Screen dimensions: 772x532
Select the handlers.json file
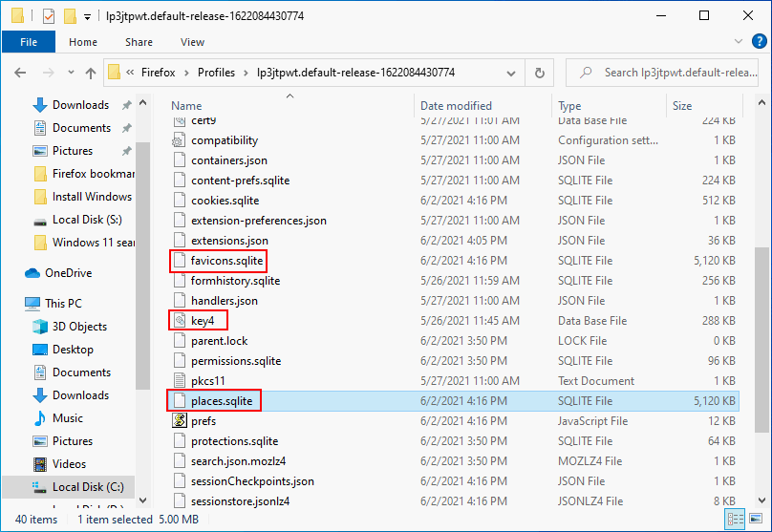(x=224, y=301)
